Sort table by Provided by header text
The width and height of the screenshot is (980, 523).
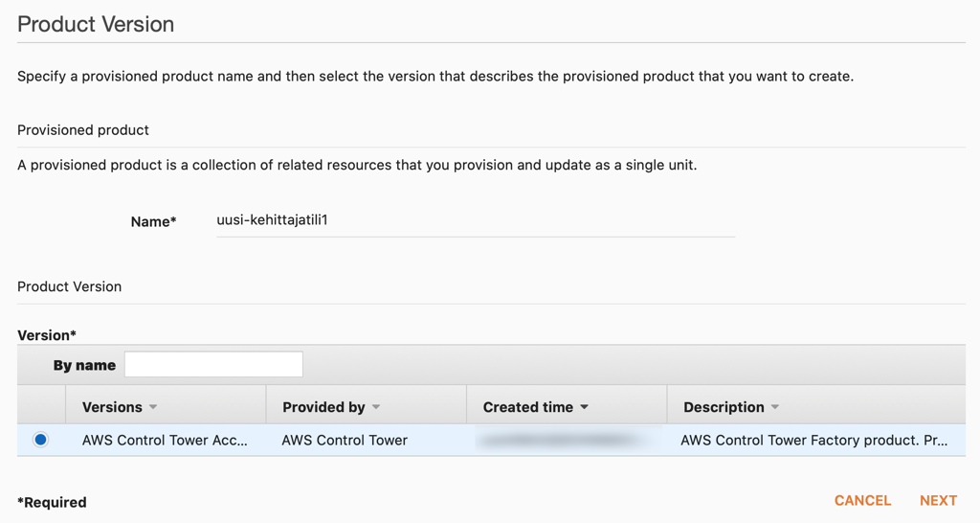[x=323, y=407]
